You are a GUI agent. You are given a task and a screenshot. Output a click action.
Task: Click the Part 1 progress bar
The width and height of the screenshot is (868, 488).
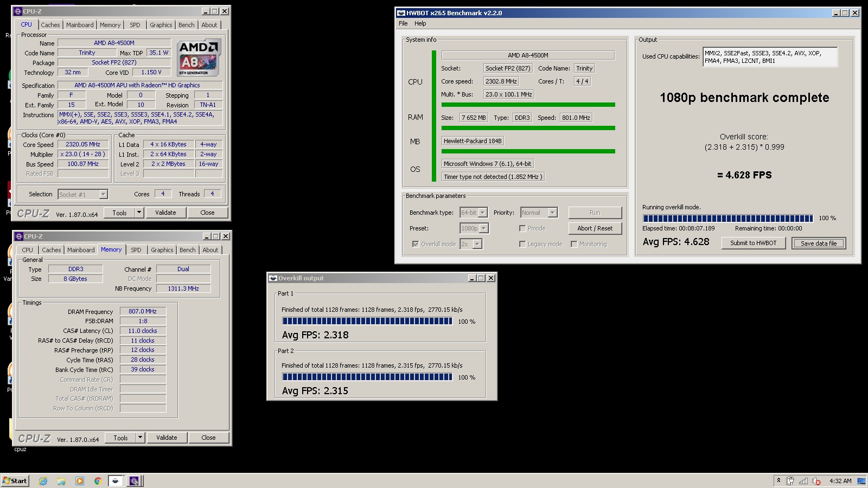367,321
